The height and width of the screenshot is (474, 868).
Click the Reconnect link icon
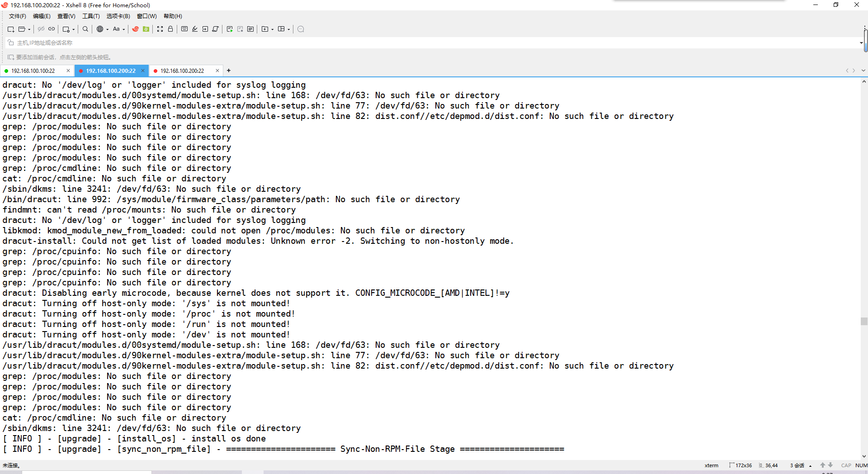[52, 29]
